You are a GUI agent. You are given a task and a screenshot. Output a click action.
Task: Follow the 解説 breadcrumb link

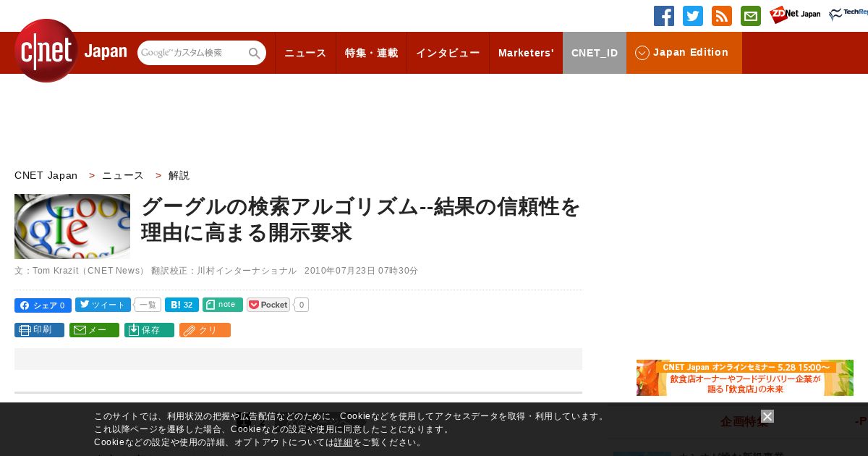(x=179, y=175)
